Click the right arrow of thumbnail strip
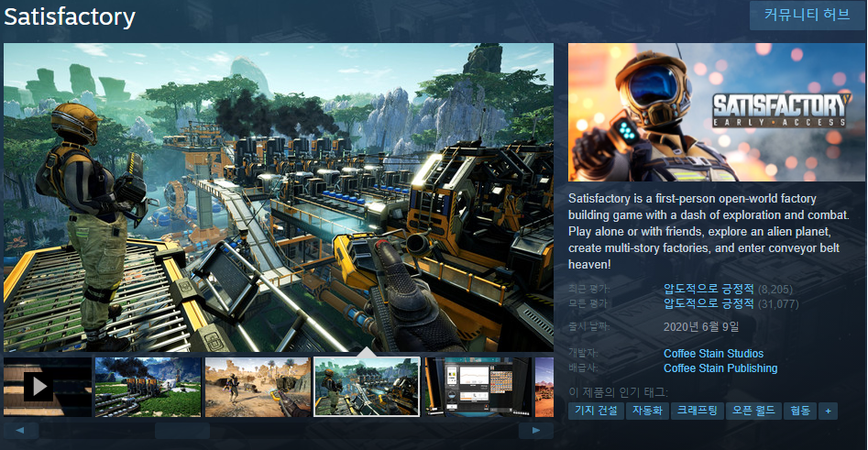 click(536, 430)
